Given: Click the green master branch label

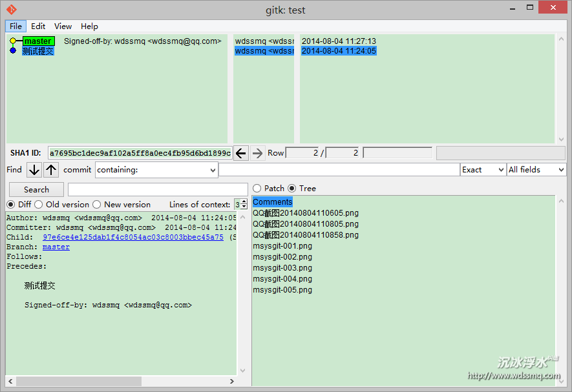Looking at the screenshot, I should [38, 41].
